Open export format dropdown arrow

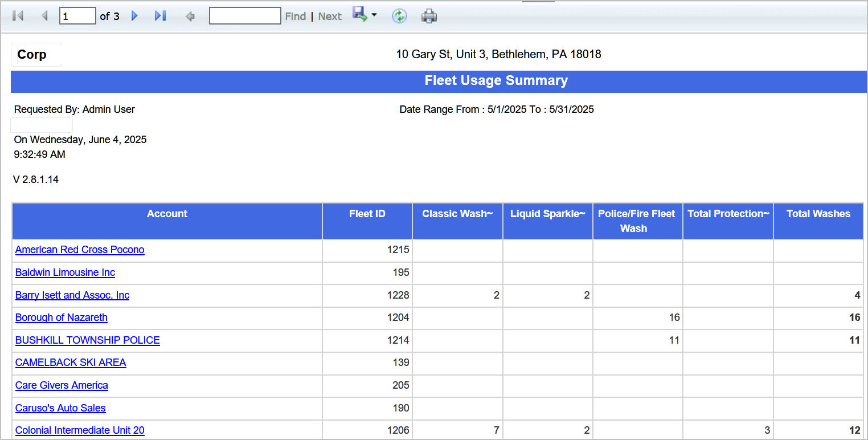point(374,15)
